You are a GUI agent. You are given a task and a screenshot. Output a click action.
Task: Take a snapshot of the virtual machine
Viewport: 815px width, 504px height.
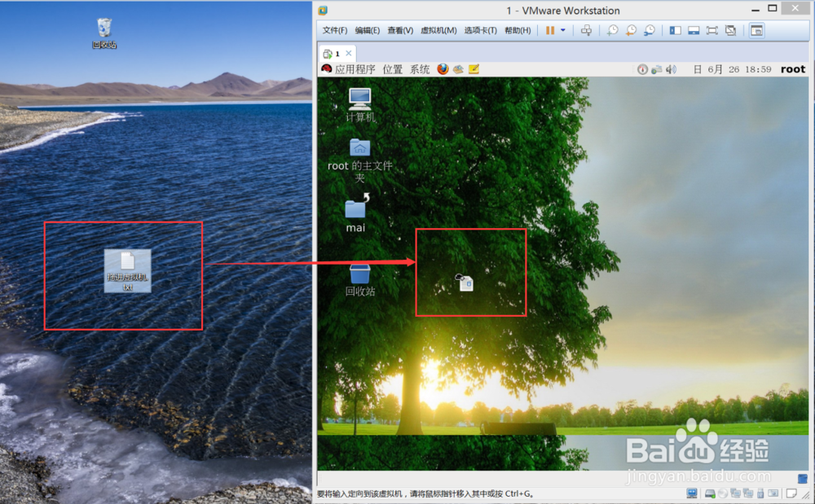coord(611,30)
